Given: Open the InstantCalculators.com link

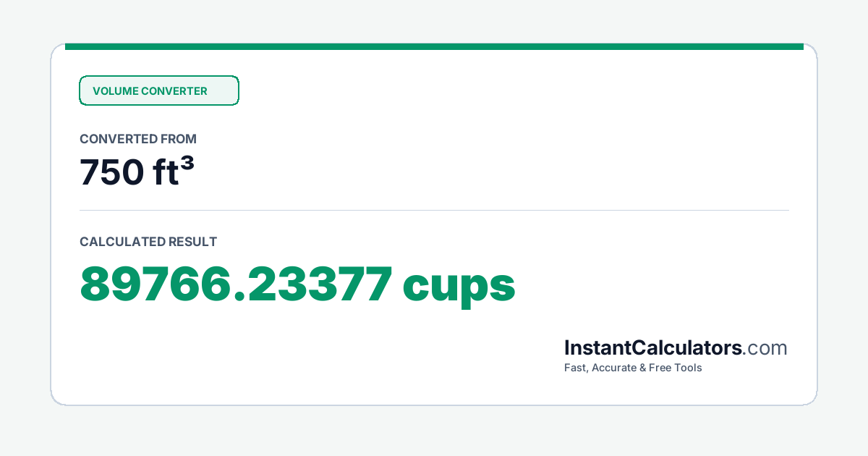Looking at the screenshot, I should [x=676, y=348].
